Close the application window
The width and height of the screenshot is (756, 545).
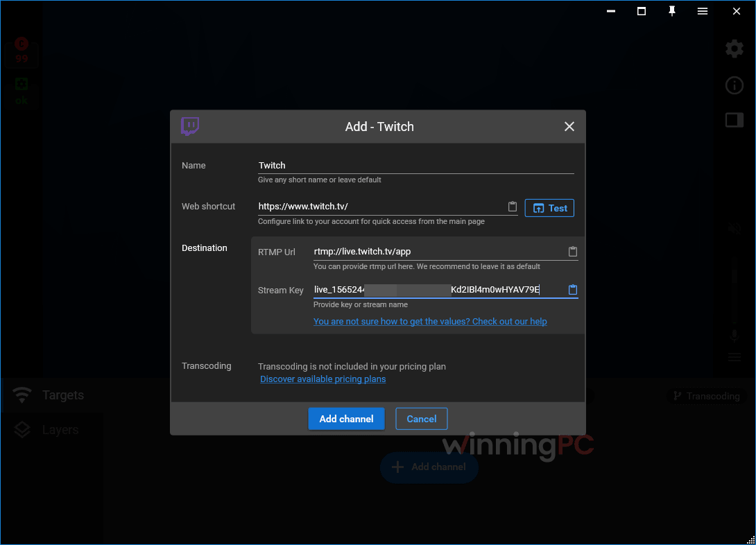point(736,11)
